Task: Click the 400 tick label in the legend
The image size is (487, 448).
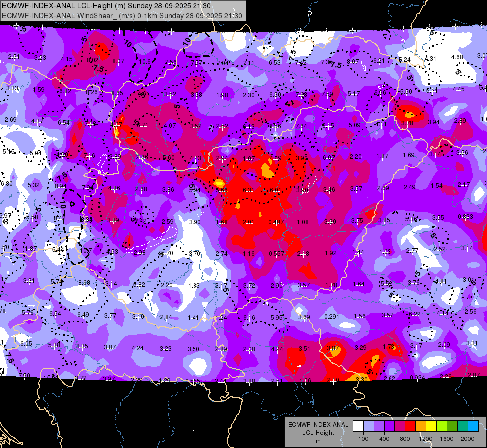Action: click(384, 439)
